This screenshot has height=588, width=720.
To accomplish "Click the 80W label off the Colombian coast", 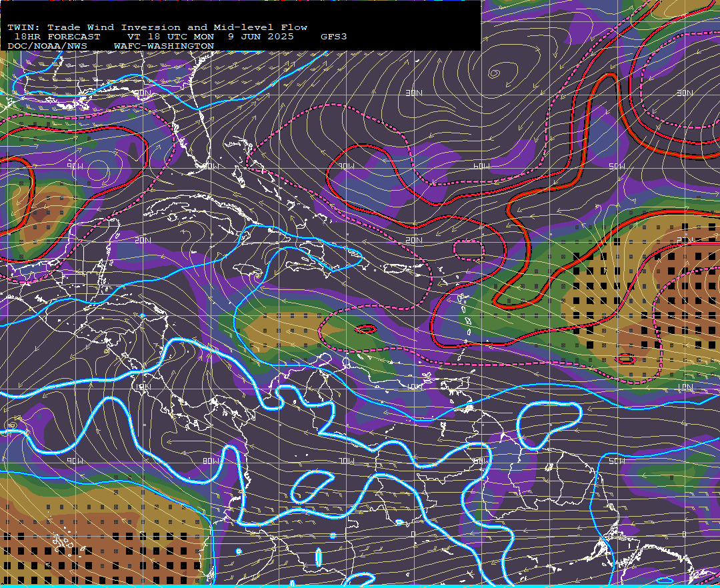I will click(x=210, y=461).
